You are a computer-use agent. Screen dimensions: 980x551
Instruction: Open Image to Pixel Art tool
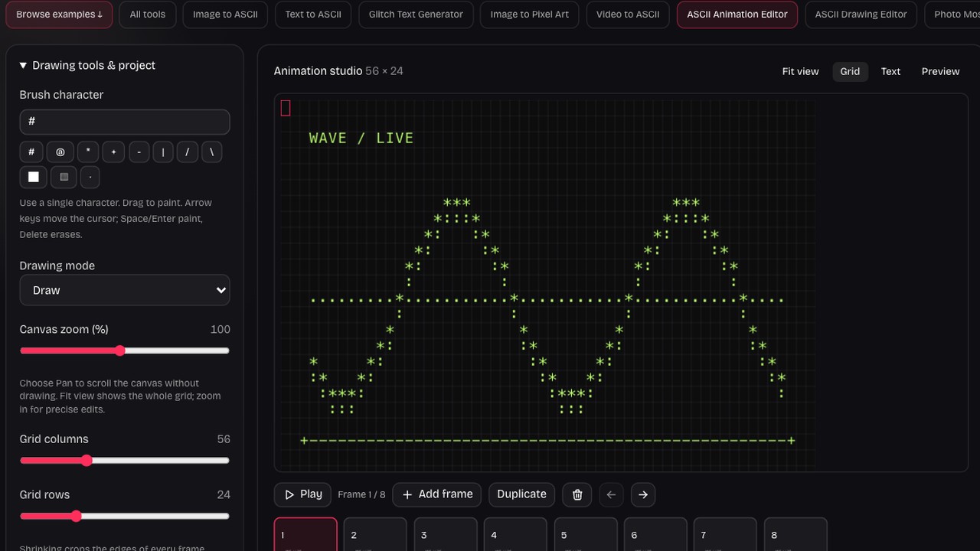point(530,15)
